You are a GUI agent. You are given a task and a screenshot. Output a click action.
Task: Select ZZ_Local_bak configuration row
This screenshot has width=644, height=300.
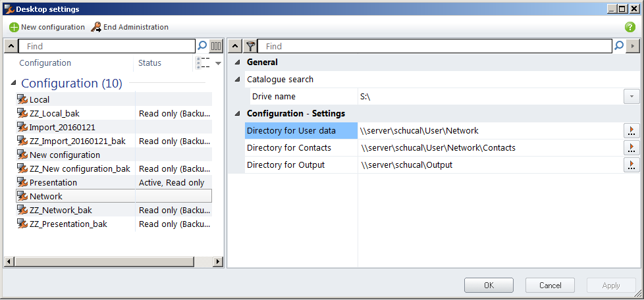(54, 113)
